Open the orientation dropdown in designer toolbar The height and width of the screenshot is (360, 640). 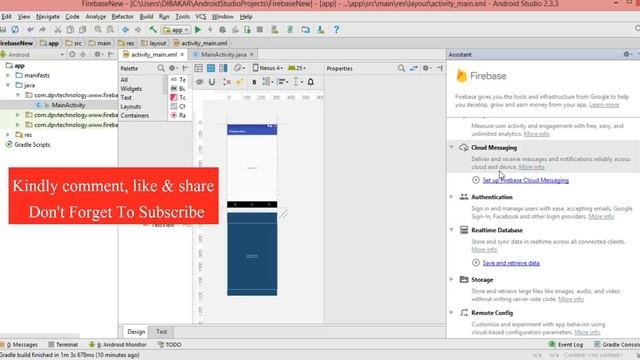point(239,68)
